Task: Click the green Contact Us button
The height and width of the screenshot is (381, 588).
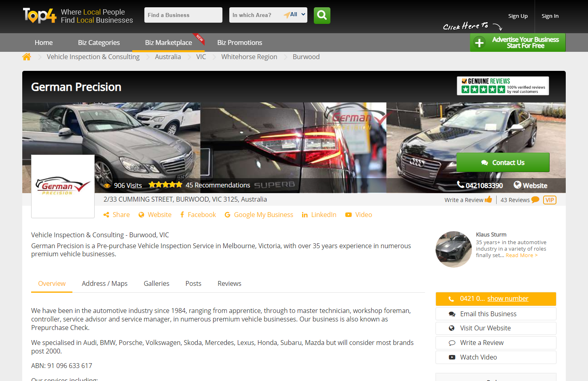Action: tap(503, 162)
